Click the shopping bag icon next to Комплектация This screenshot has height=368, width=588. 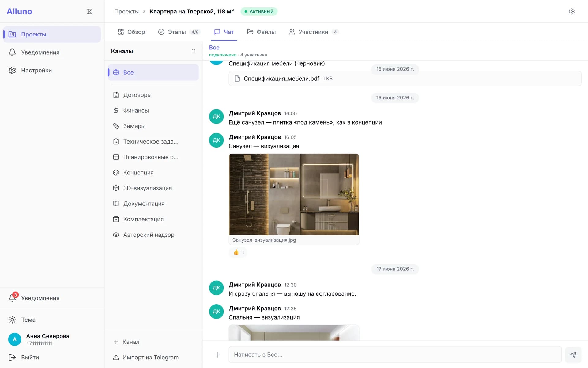(x=116, y=219)
